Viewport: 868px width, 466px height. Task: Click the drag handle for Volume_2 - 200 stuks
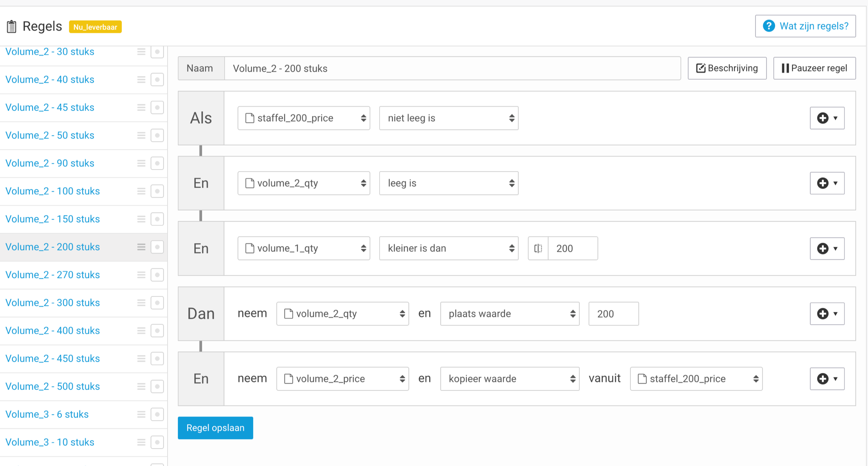[x=141, y=247]
